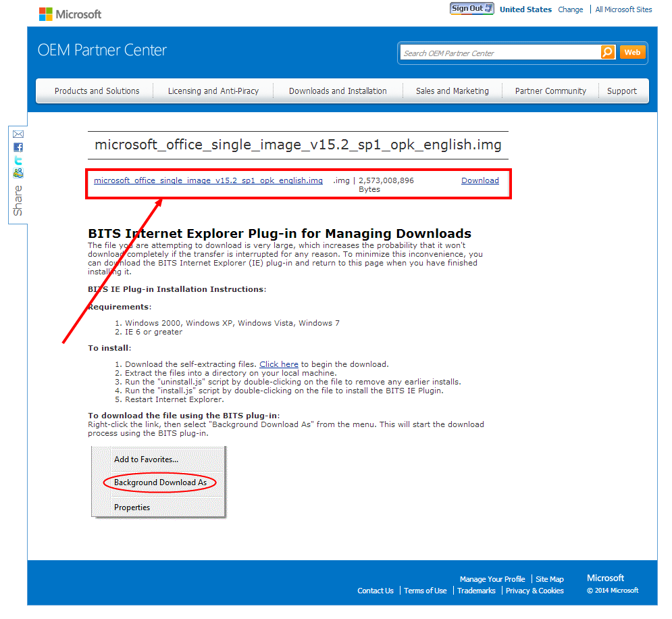Click the 'Restart Internet Explorer.' step
The width and height of the screenshot is (672, 619).
(174, 399)
